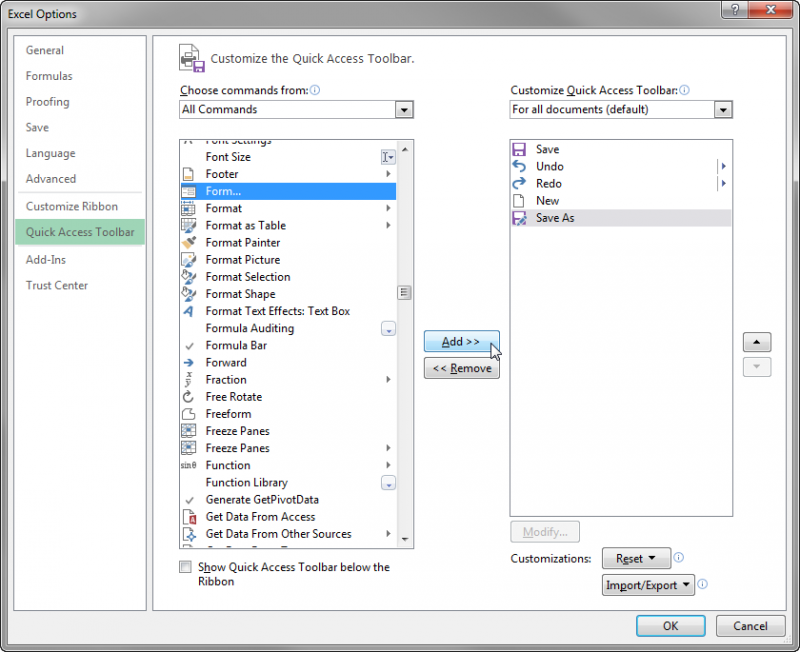Pick the Format Picture icon
Screen dimensions: 800x652
pos(188,260)
